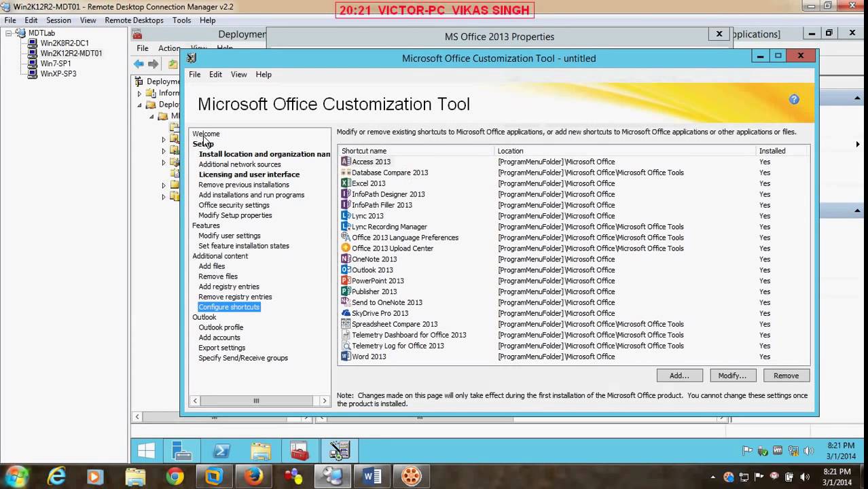Click the Publisher 2013 shortcut icon
This screenshot has height=489, width=868.
click(346, 291)
